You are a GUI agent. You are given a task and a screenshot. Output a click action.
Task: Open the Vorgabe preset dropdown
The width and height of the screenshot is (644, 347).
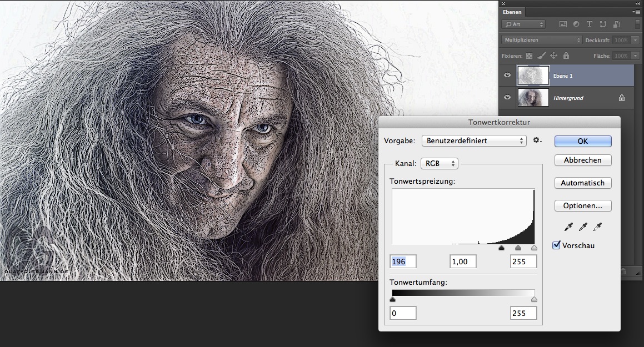[x=474, y=140]
